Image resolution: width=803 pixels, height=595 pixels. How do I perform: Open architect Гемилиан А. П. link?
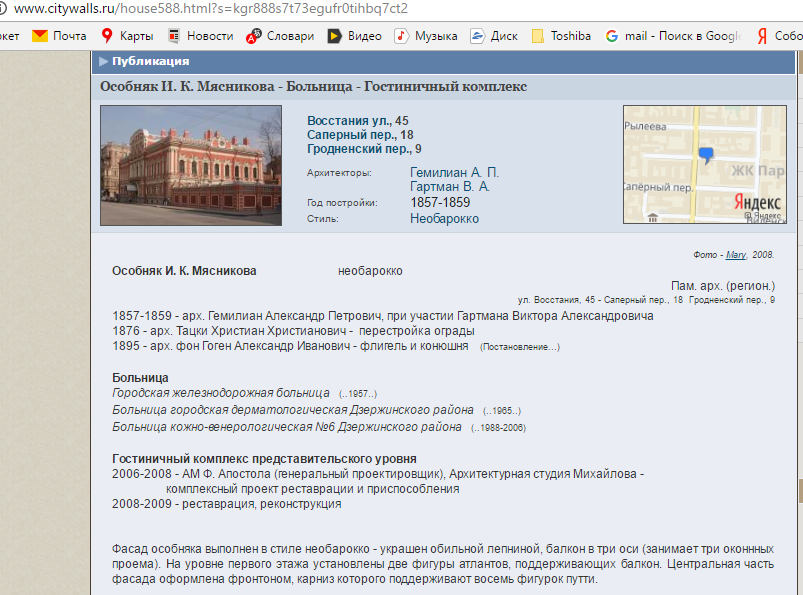pyautogui.click(x=454, y=173)
